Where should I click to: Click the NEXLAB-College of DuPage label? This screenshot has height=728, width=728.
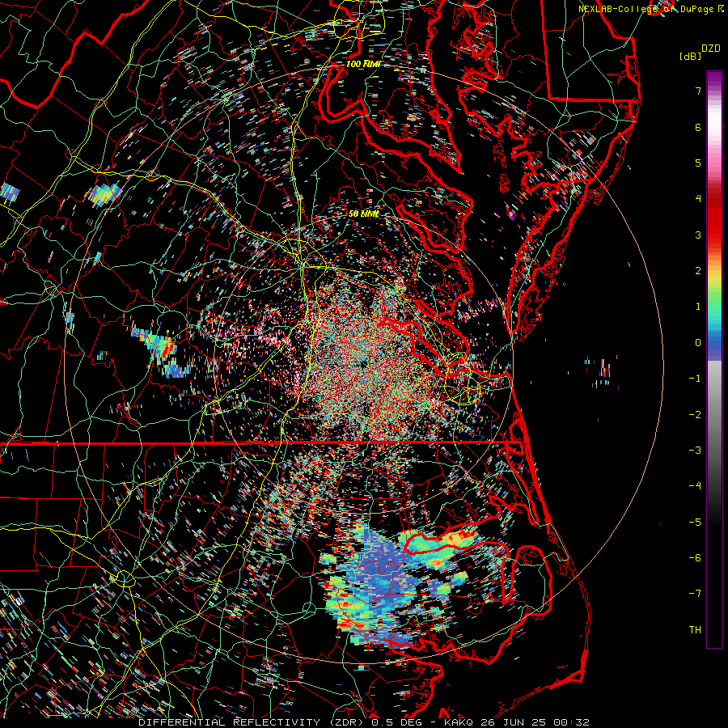point(646,9)
